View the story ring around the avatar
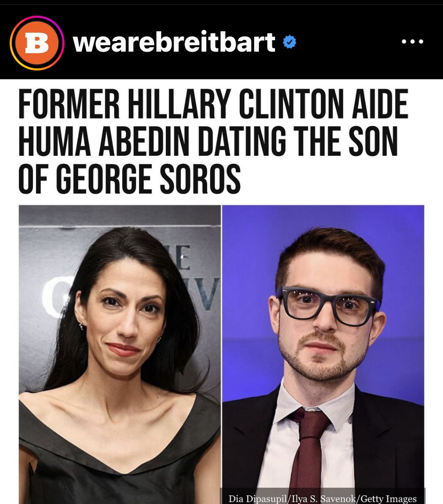Screen dimensions: 443x504 (x=37, y=43)
